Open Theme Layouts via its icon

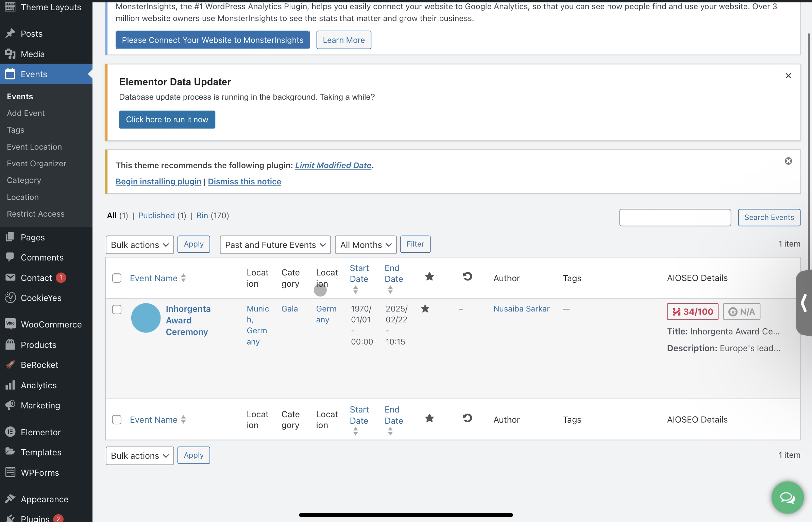coord(10,7)
